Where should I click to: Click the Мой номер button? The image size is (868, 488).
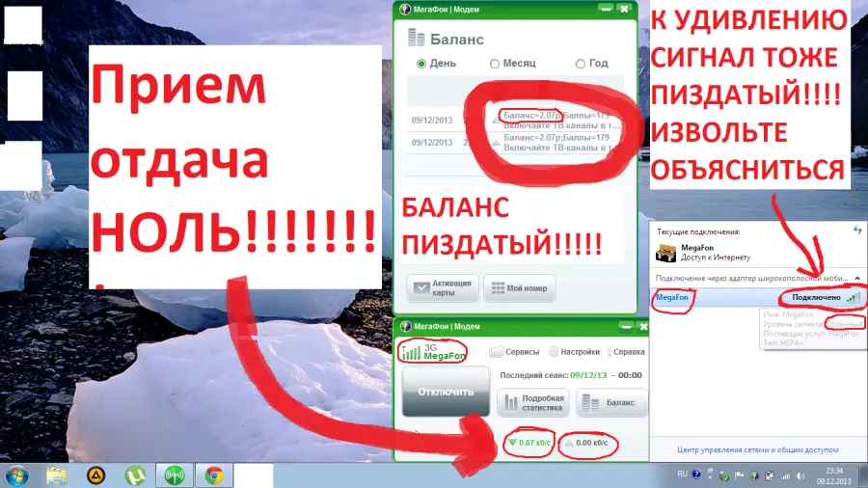click(x=519, y=287)
